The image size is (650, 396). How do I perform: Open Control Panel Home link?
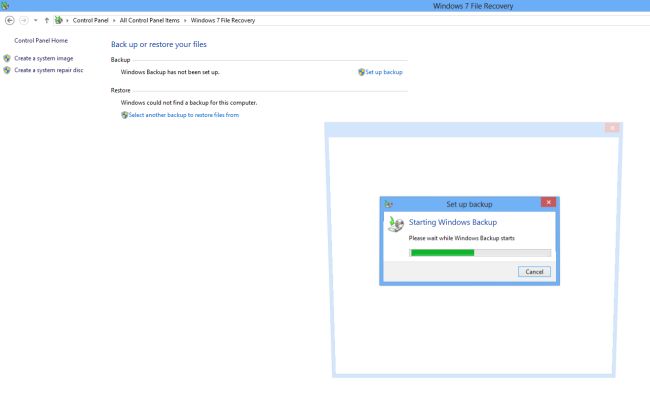tap(41, 41)
